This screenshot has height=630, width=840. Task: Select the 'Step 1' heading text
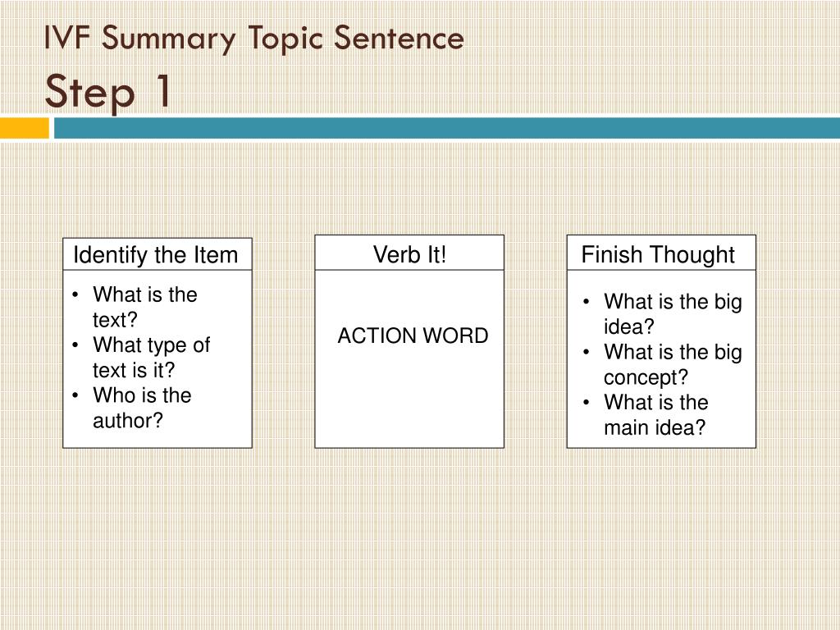coord(108,92)
